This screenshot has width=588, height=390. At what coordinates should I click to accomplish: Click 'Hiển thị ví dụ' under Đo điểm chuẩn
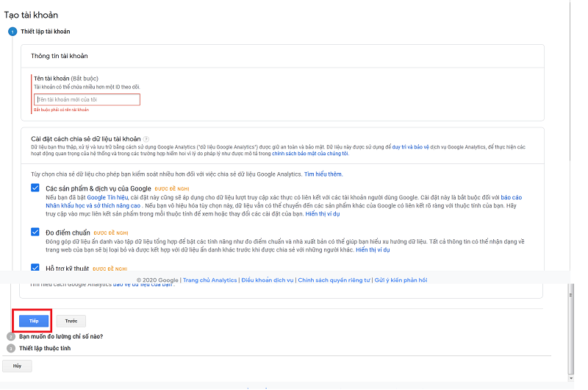[373, 250]
